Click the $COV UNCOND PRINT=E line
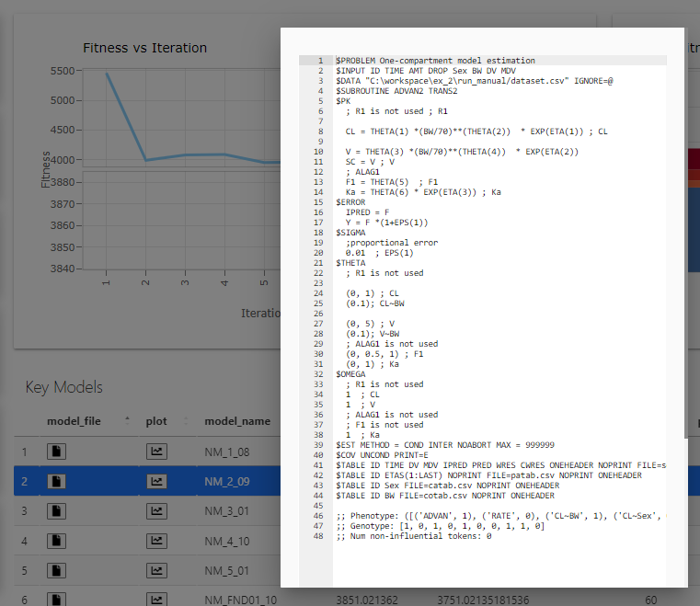 coord(382,455)
